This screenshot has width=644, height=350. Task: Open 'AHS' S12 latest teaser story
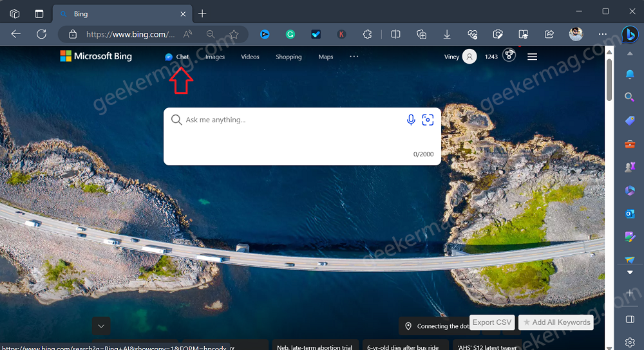(x=487, y=347)
